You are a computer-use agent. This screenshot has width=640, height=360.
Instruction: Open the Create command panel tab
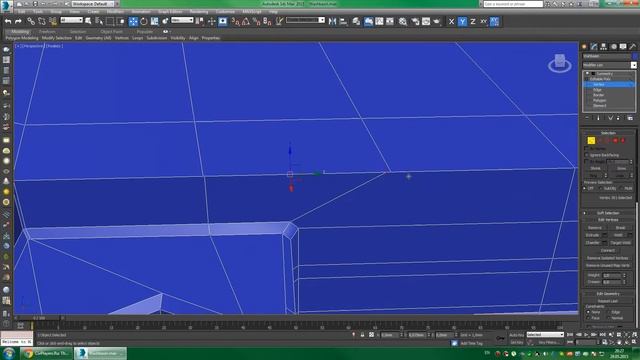tap(584, 47)
